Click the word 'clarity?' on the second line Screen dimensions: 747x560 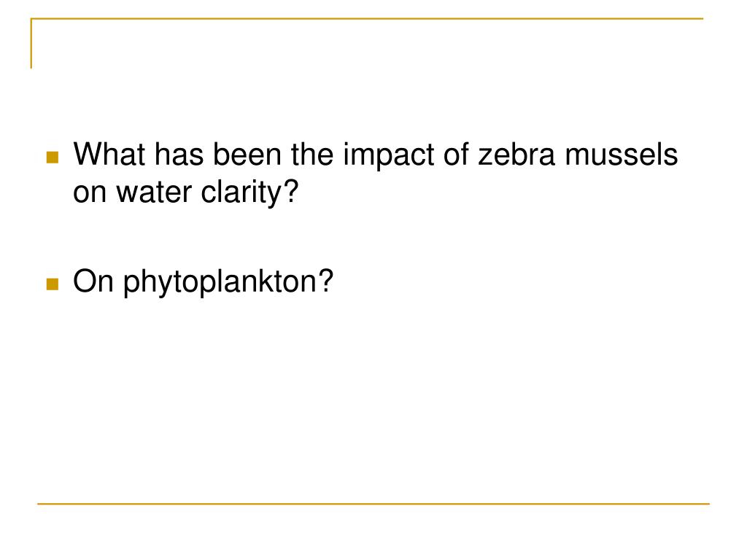coord(249,194)
